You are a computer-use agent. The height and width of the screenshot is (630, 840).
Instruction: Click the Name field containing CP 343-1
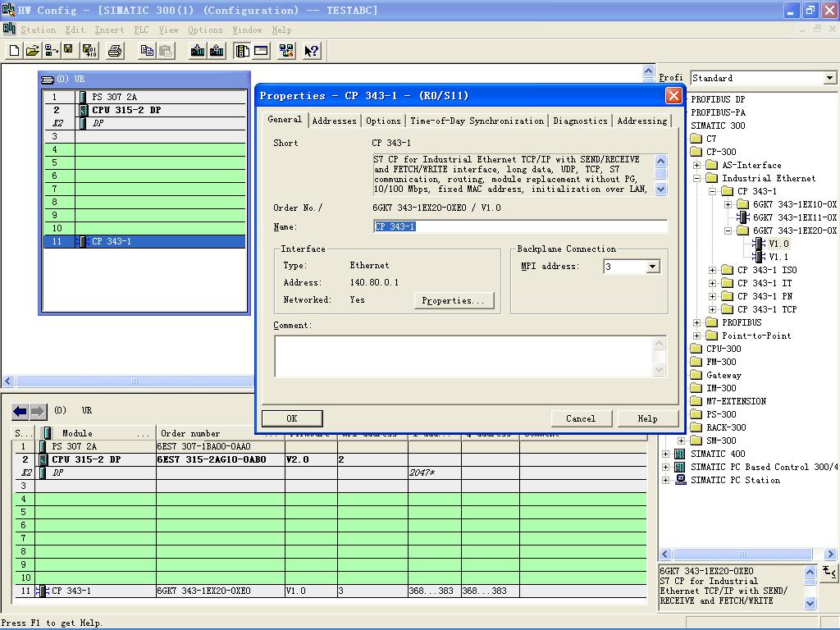[520, 226]
